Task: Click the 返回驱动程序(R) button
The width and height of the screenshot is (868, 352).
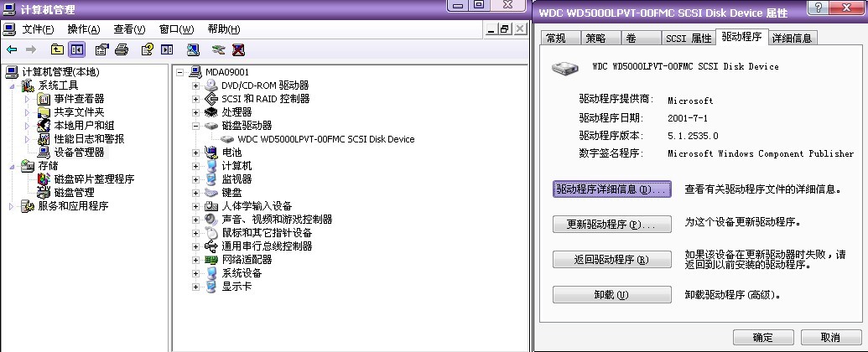Action: pos(611,260)
